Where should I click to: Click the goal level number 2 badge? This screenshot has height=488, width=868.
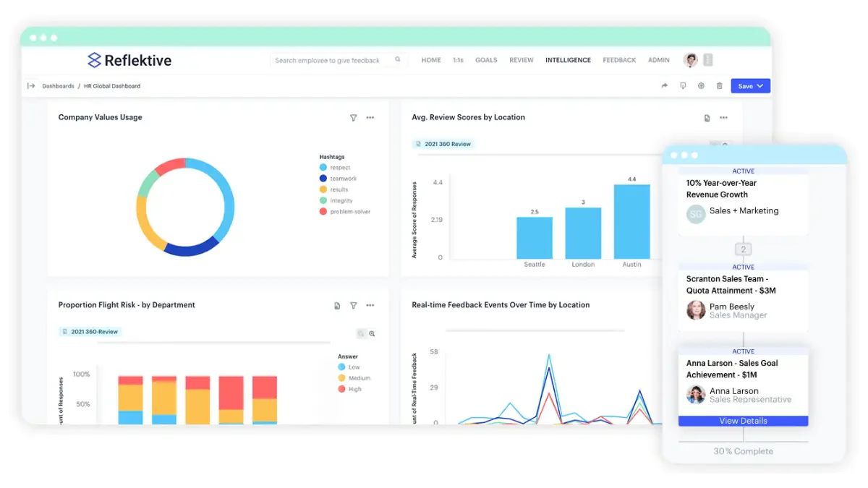click(743, 249)
